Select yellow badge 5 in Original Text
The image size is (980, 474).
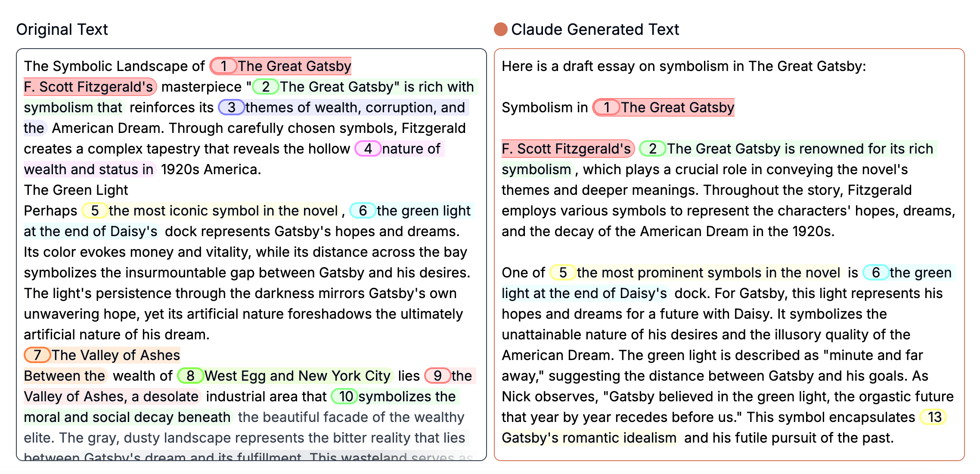click(x=95, y=210)
